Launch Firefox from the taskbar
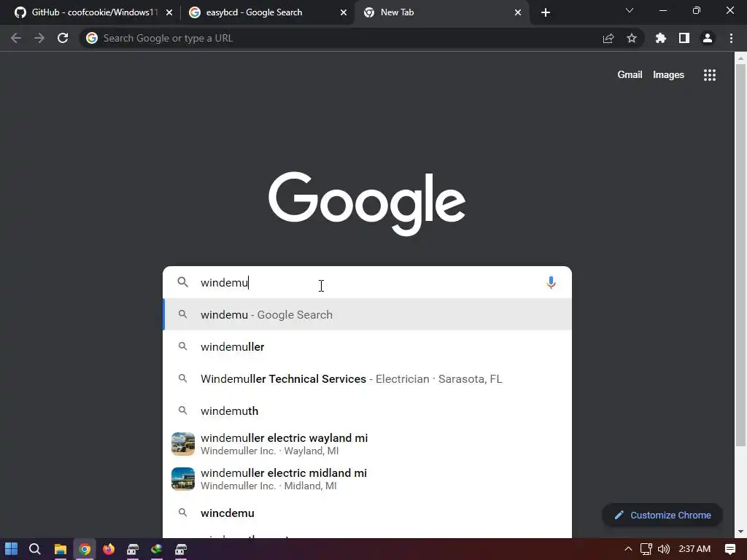This screenshot has height=560, width=747. (x=109, y=549)
